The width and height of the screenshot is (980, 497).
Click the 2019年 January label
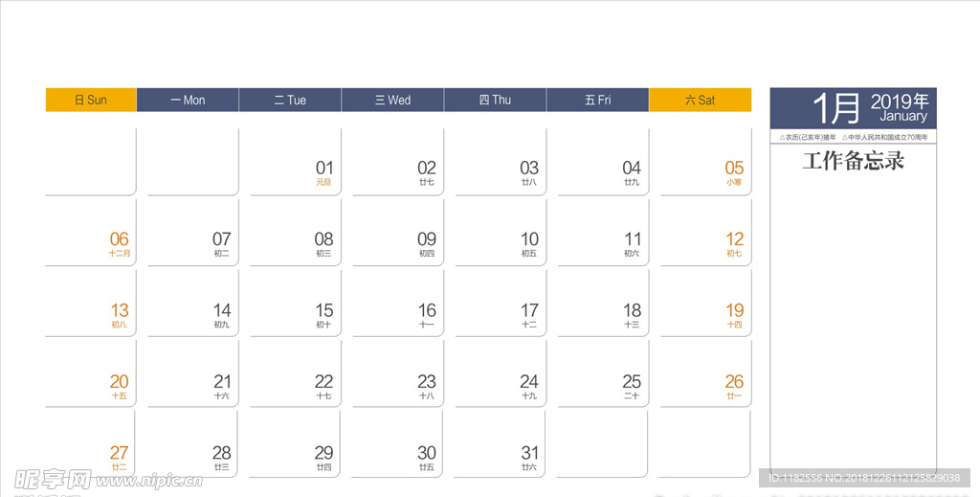[900, 108]
